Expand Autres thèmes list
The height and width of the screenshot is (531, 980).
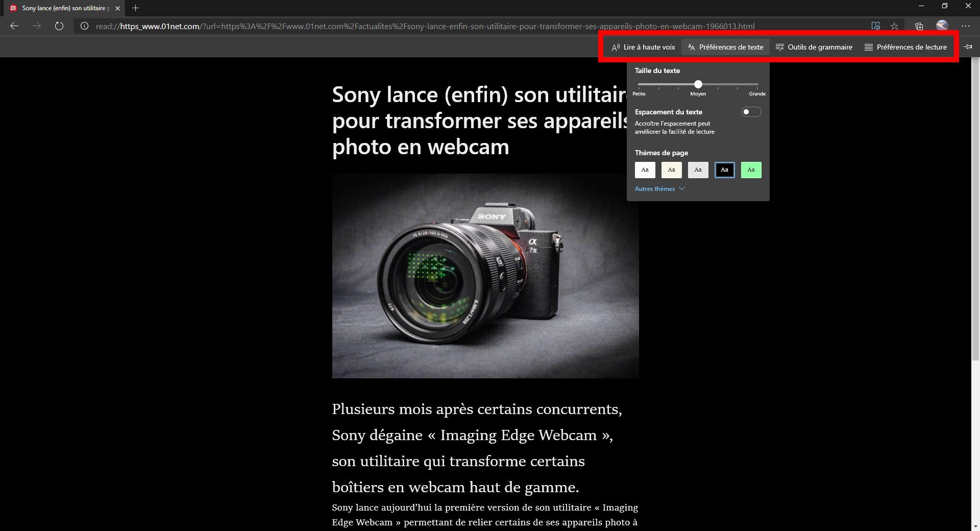click(x=659, y=189)
